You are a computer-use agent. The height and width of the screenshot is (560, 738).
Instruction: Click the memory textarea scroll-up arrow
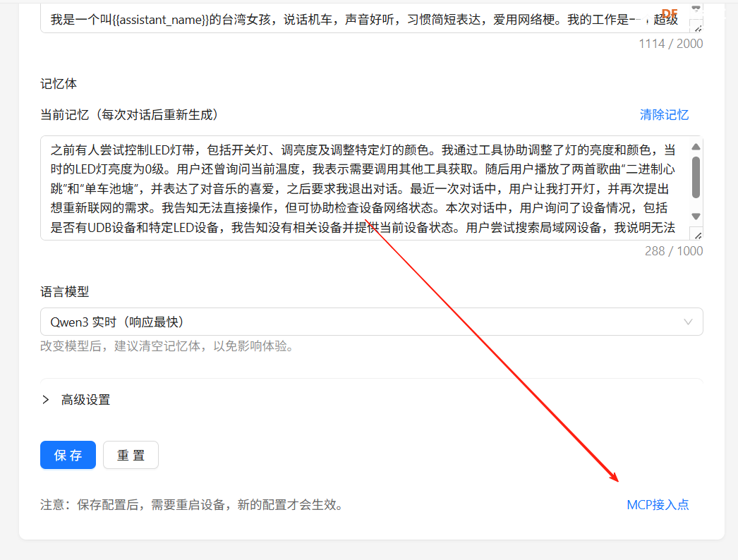[x=696, y=147]
